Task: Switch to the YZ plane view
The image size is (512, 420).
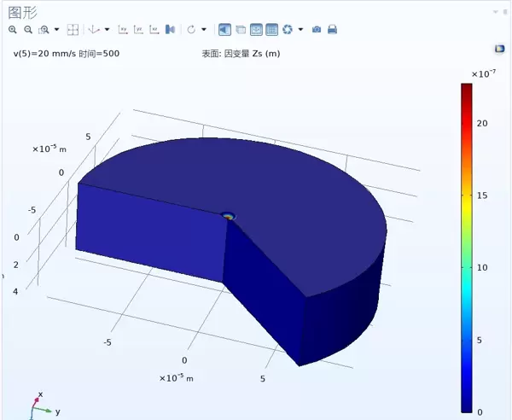Action: 138,30
